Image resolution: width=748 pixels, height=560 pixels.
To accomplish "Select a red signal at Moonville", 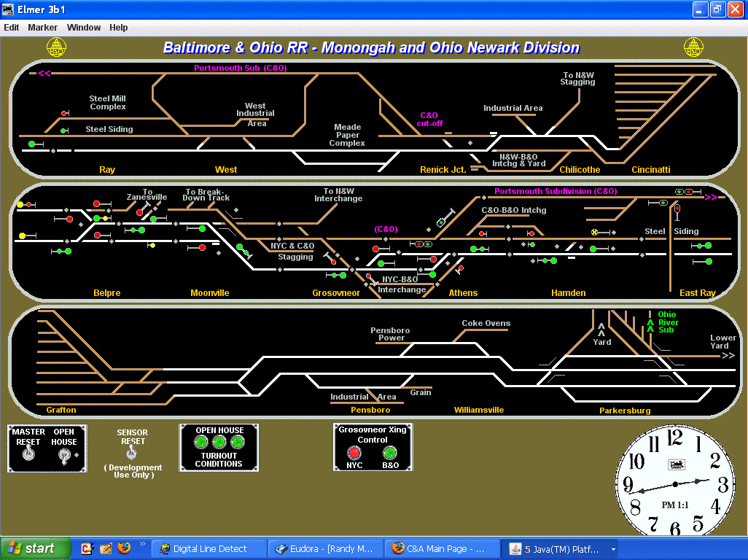I will coord(203,247).
